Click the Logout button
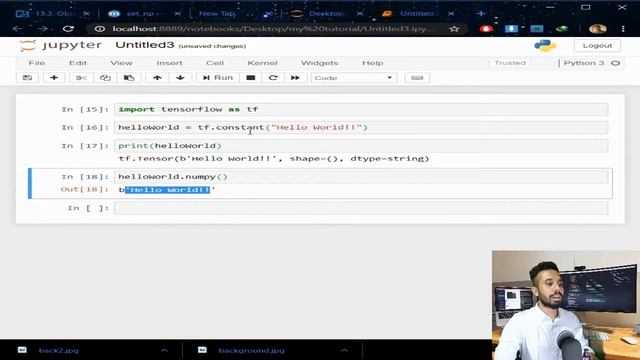Viewport: 640px width, 360px height. pyautogui.click(x=597, y=45)
